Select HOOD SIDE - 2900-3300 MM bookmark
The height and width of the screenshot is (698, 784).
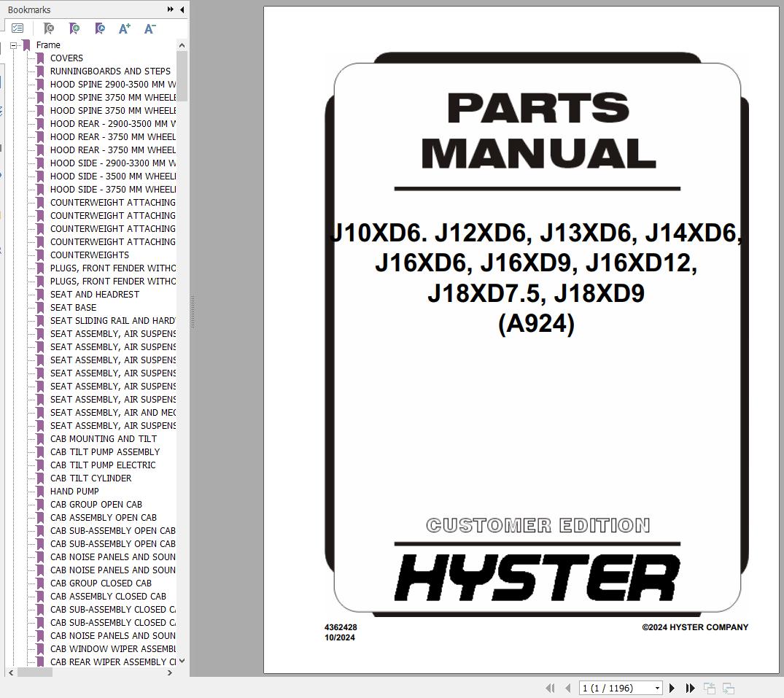click(x=113, y=163)
